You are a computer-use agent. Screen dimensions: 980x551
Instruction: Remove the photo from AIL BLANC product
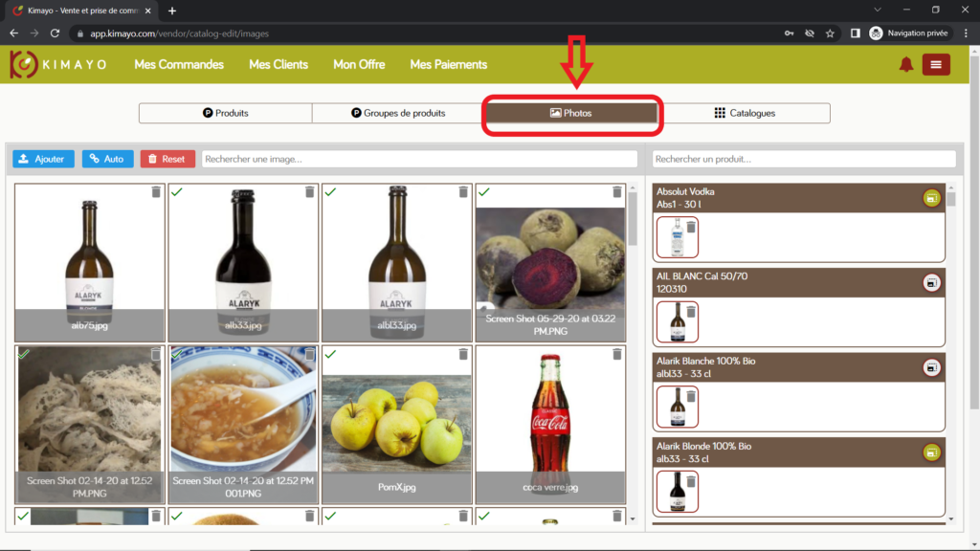coord(691,312)
